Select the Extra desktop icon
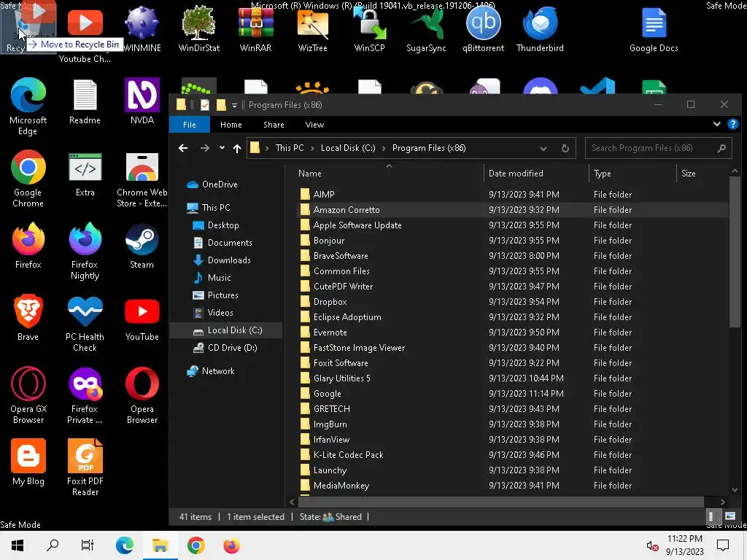This screenshot has height=560, width=747. 85,174
